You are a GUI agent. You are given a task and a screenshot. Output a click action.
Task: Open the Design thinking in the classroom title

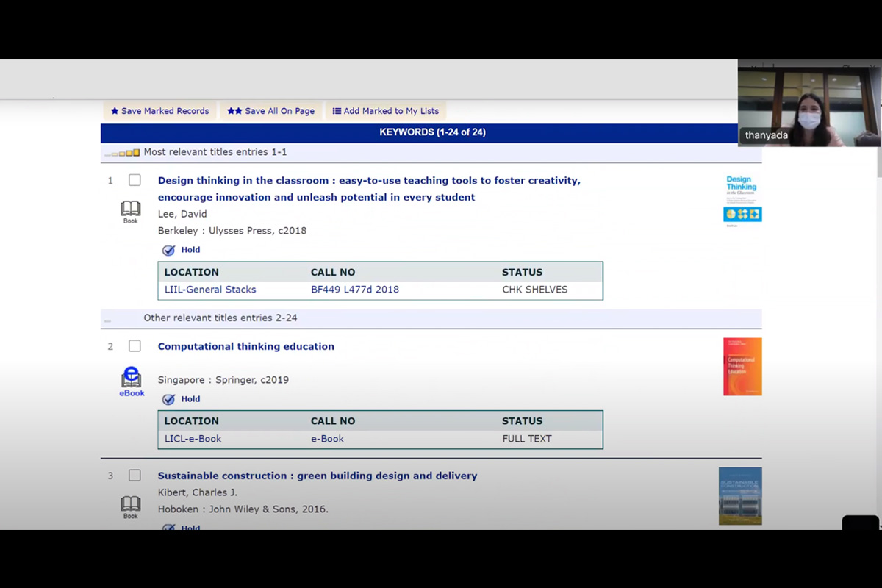(x=368, y=181)
